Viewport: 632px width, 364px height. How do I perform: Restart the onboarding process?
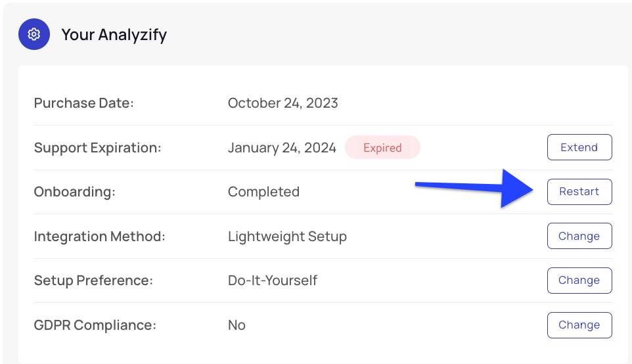(x=579, y=191)
